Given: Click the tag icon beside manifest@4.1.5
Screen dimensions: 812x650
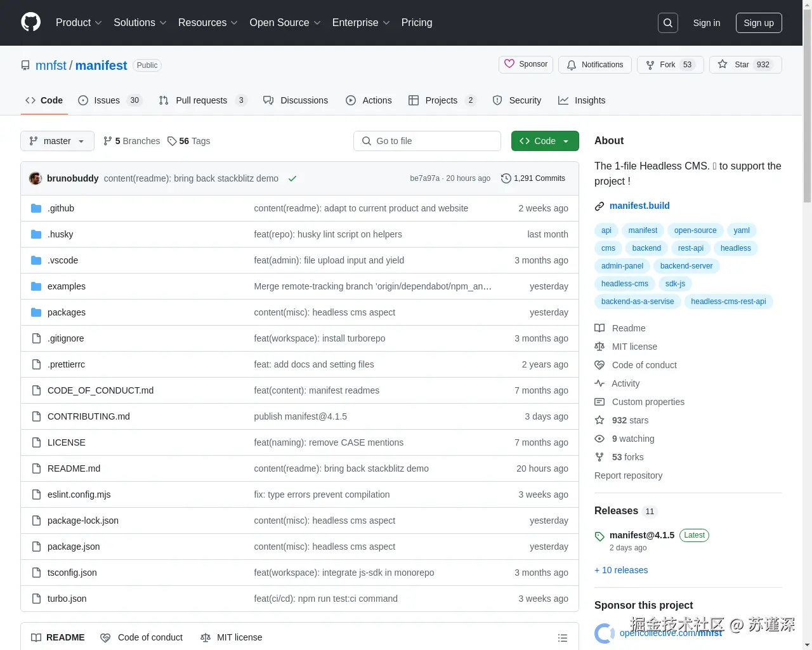Looking at the screenshot, I should pyautogui.click(x=599, y=536).
